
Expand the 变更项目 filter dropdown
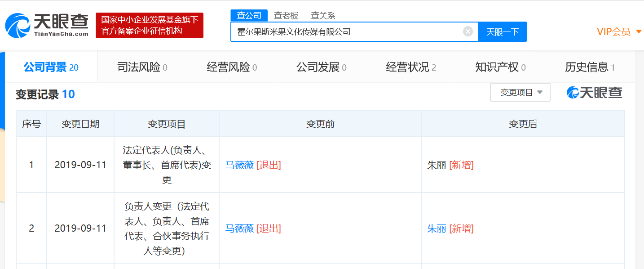tap(520, 92)
